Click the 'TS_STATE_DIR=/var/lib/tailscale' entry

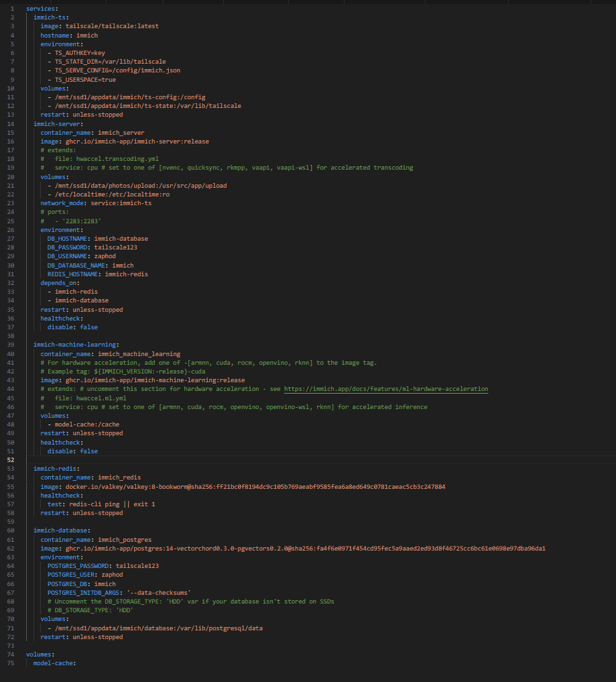pos(111,62)
